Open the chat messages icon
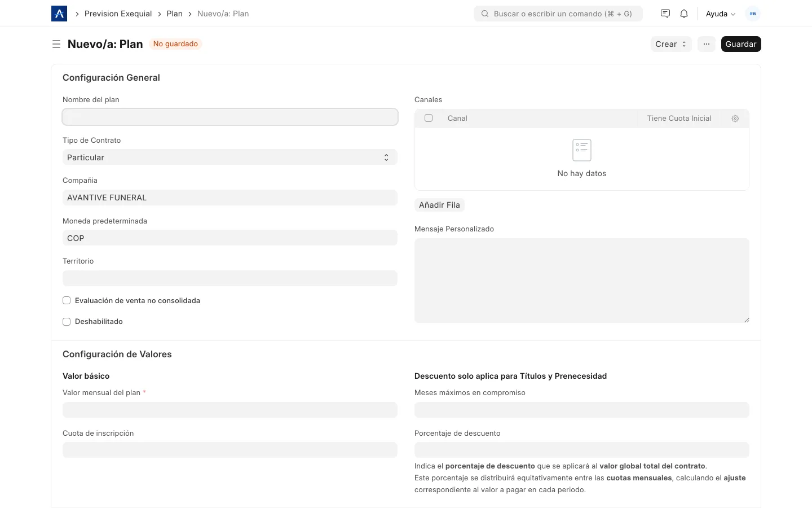 [665, 14]
